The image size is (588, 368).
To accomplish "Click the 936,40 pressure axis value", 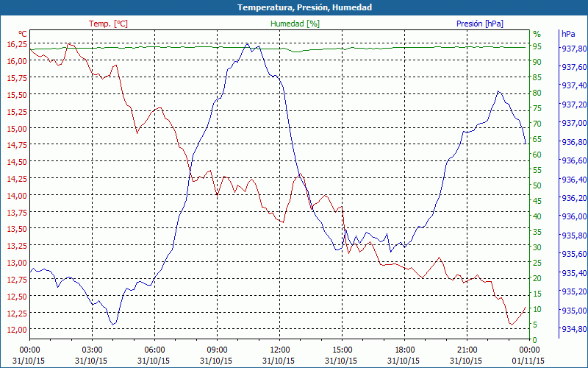I will pyautogui.click(x=574, y=179).
